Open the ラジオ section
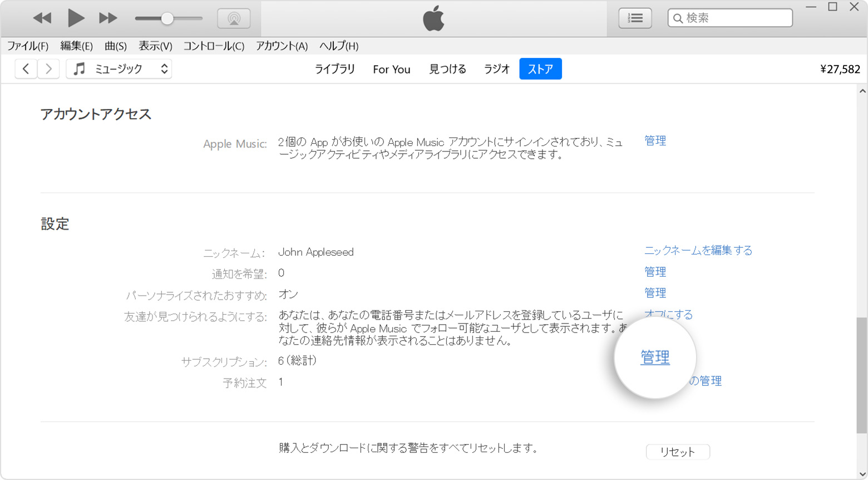The image size is (868, 480). pyautogui.click(x=496, y=69)
